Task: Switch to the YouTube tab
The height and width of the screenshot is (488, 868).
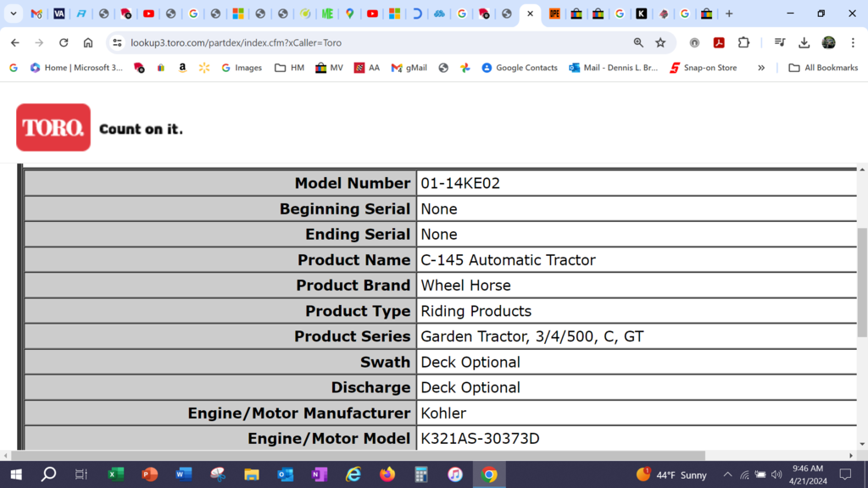Action: (148, 14)
